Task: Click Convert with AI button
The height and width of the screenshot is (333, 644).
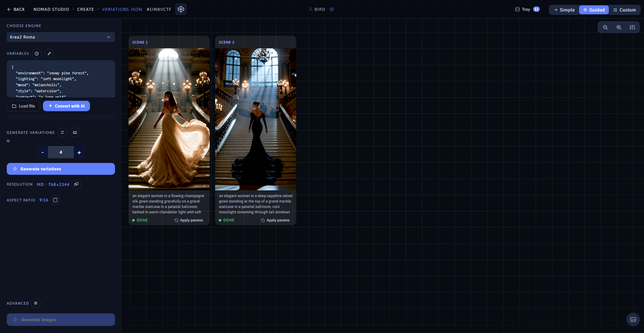Action: pyautogui.click(x=67, y=106)
